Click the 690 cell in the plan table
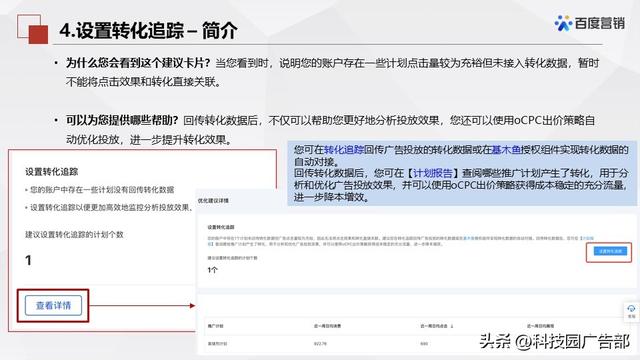 (x=424, y=344)
